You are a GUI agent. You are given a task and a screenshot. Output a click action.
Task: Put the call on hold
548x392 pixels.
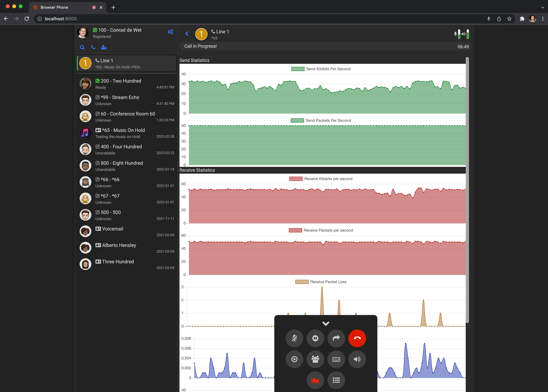click(315, 338)
